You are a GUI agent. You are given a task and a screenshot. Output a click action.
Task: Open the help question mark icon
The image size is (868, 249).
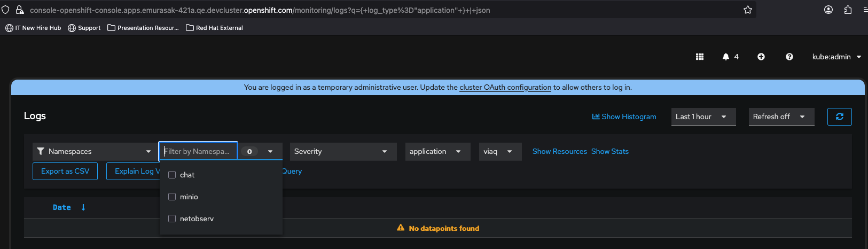(x=789, y=57)
